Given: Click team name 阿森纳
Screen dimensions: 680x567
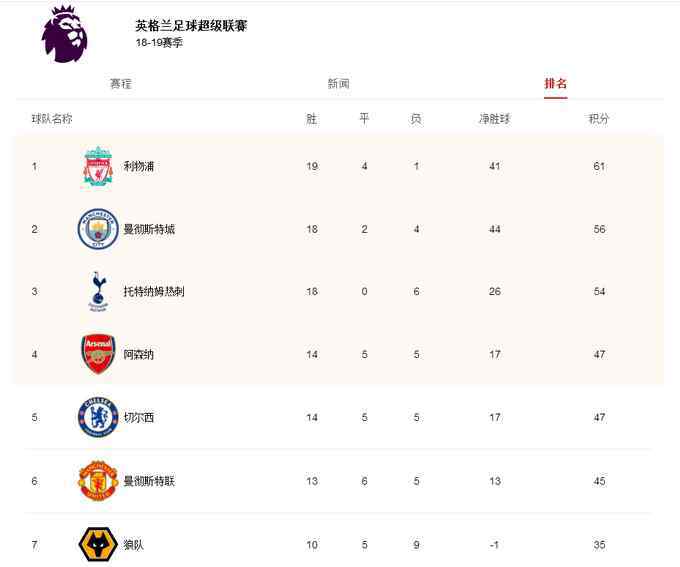Looking at the screenshot, I should (139, 354).
